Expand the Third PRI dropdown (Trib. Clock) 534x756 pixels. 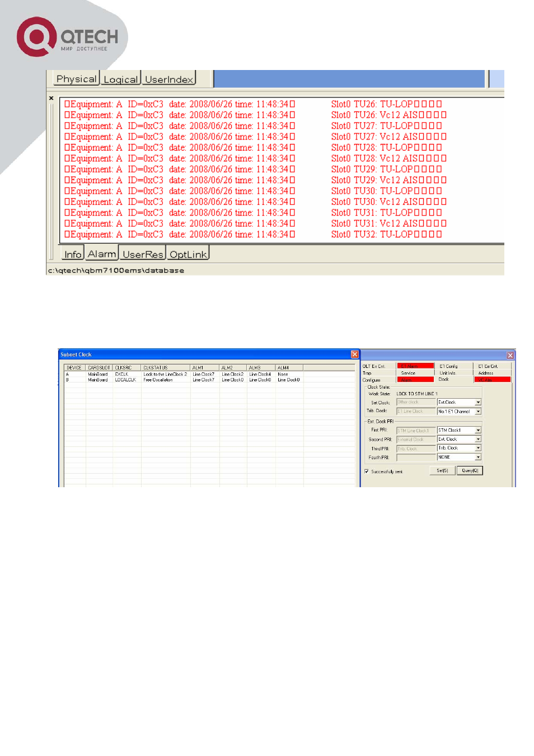(x=478, y=448)
